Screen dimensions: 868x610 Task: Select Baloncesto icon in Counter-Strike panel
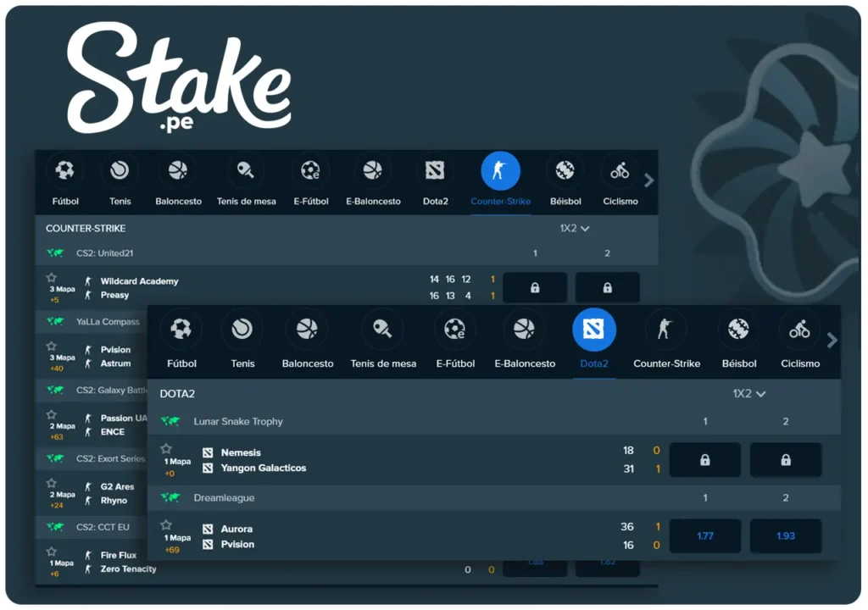pos(178,170)
